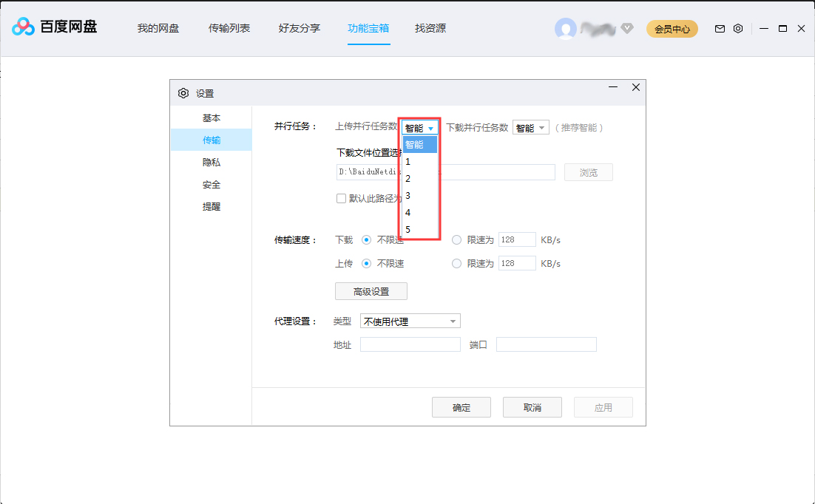Open the 找资源 tab
The image size is (815, 504).
(x=430, y=28)
